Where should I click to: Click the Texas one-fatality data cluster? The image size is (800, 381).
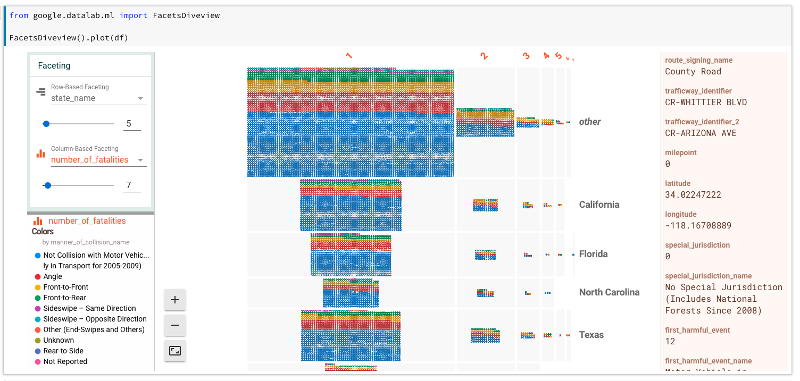tap(351, 336)
